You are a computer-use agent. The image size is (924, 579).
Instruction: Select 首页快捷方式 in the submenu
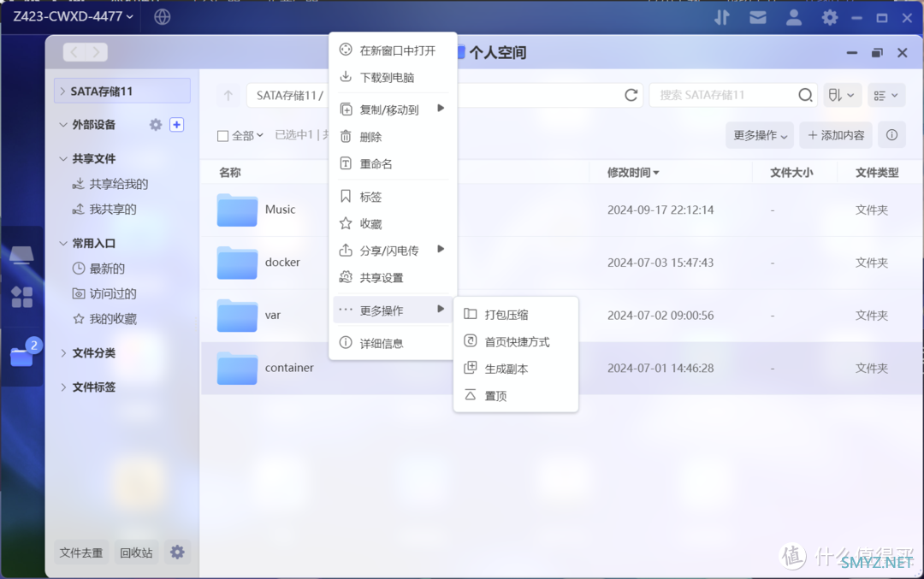coord(516,341)
